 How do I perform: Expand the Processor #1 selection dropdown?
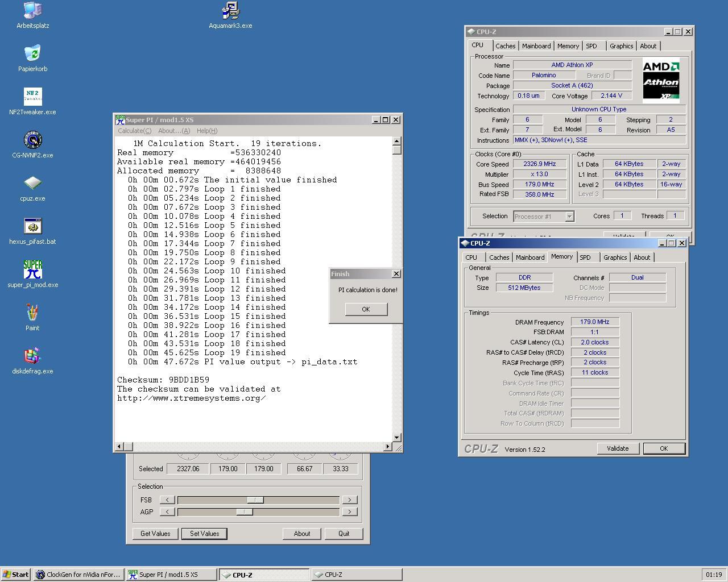[569, 217]
